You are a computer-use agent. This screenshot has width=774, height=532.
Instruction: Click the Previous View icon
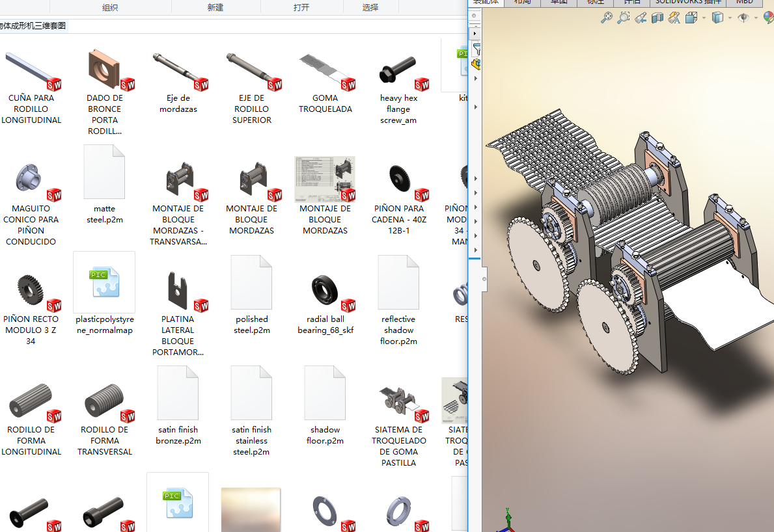(x=641, y=18)
